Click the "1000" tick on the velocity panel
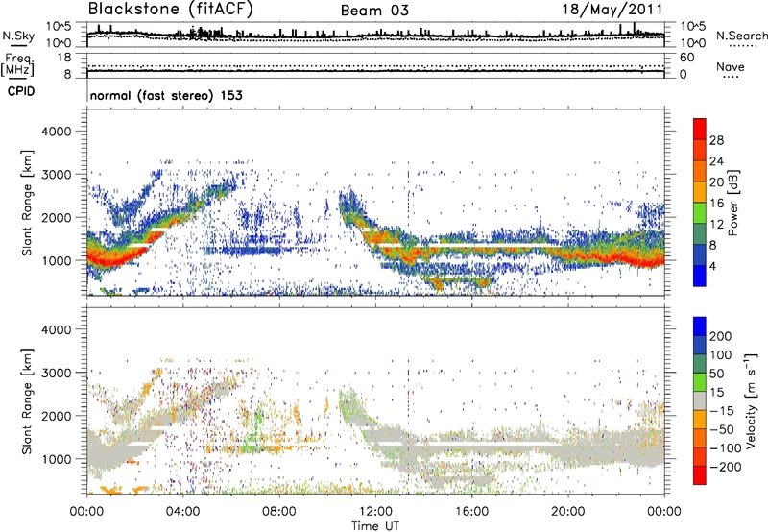 click(x=56, y=459)
